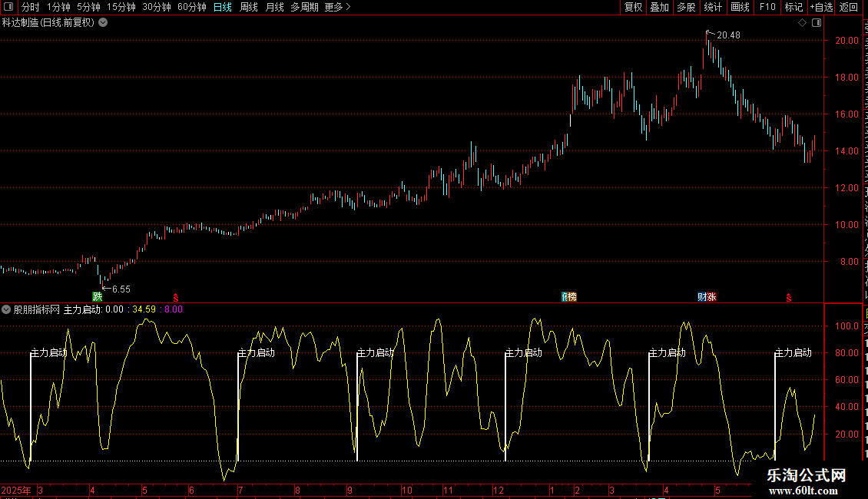Open F10 company info
Viewport: 868px width, 499px height.
767,7
